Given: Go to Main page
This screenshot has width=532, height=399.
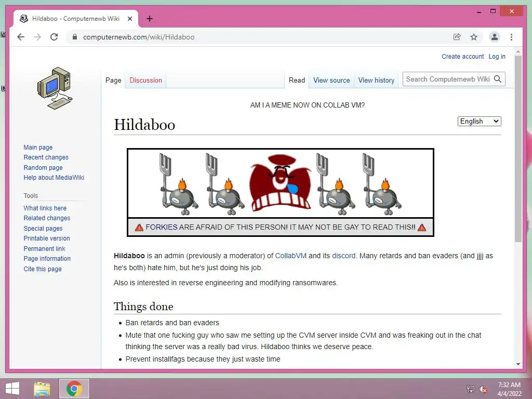Looking at the screenshot, I should point(38,147).
